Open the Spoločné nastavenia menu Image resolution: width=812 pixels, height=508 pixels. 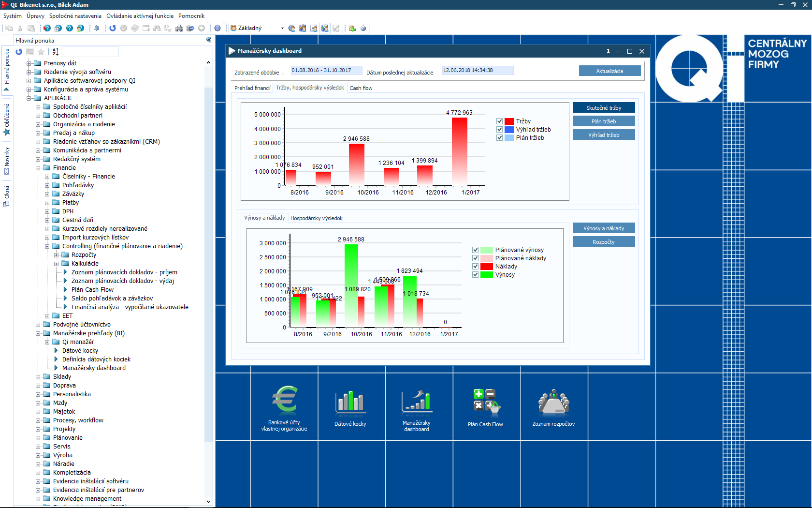coord(75,16)
